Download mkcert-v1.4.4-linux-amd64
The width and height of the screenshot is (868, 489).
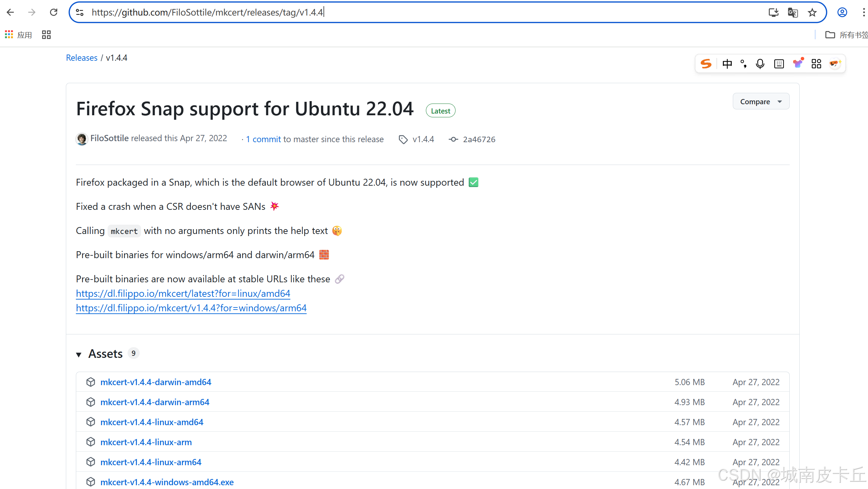tap(152, 422)
